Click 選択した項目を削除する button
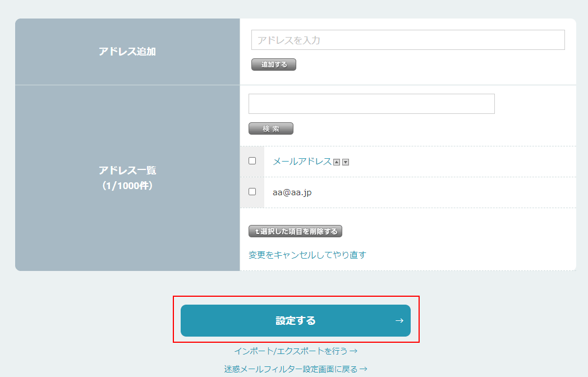This screenshot has height=377, width=588. coord(295,231)
